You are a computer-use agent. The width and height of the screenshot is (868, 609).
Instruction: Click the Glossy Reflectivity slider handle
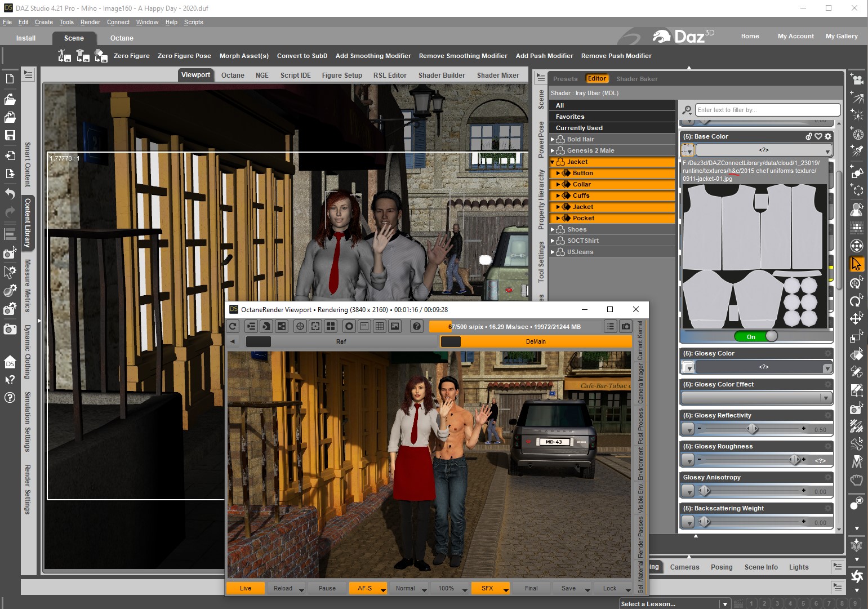point(752,429)
